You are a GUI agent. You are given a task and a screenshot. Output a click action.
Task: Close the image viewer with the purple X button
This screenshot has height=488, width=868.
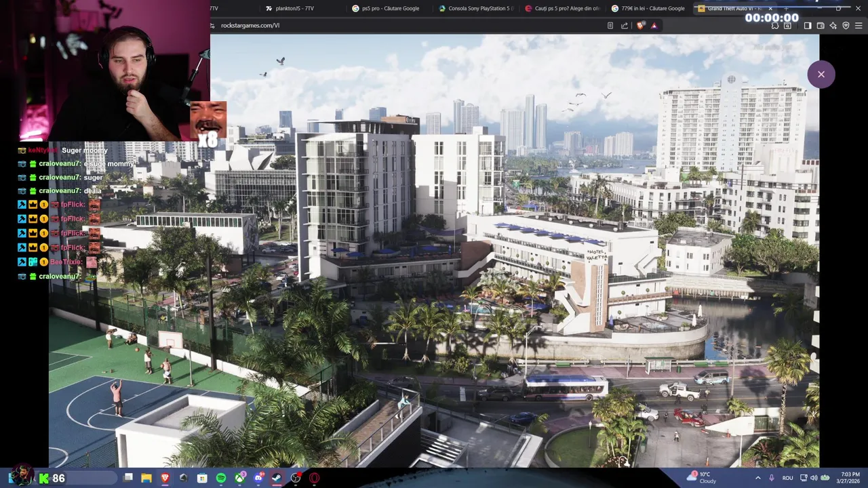(821, 75)
